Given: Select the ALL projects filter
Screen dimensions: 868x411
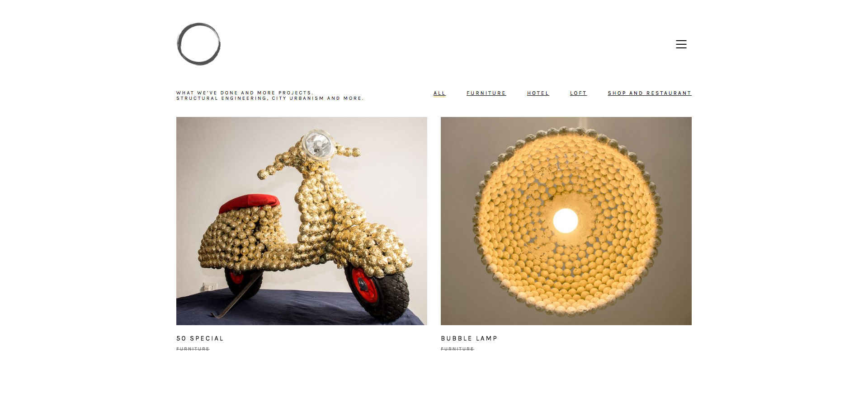Looking at the screenshot, I should tap(439, 93).
